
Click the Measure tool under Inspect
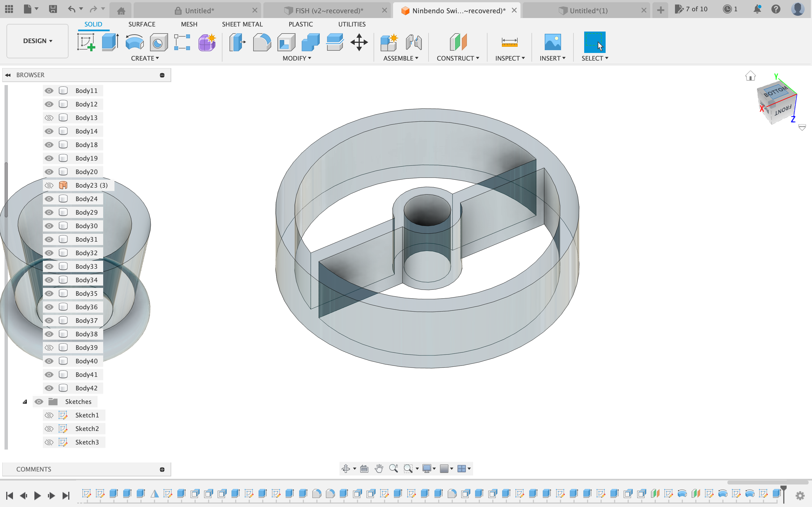pyautogui.click(x=509, y=43)
